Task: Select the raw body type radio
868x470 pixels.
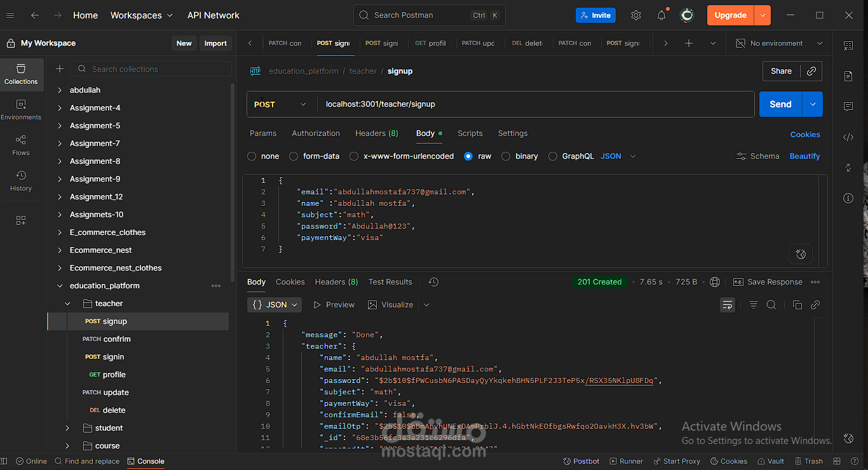Action: (x=468, y=156)
